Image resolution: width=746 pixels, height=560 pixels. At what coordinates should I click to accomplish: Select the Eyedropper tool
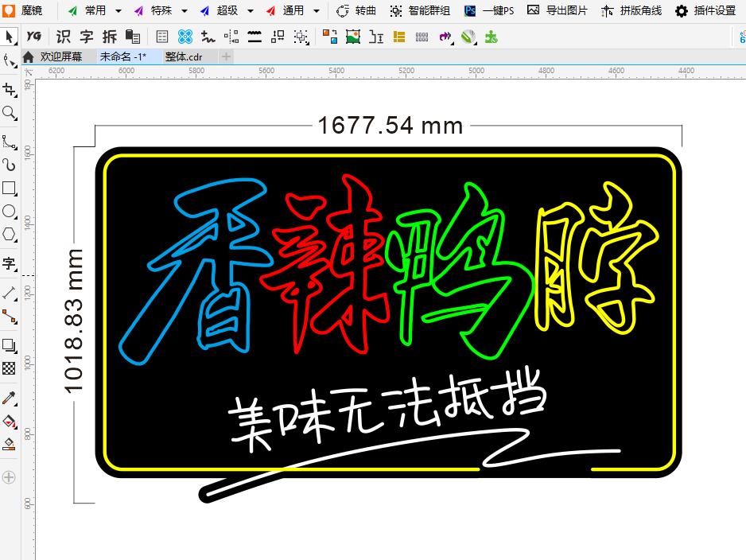10,398
